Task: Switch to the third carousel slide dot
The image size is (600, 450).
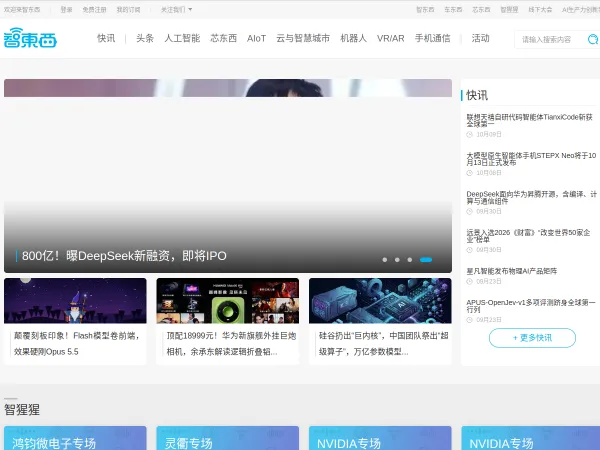Action: (x=409, y=260)
